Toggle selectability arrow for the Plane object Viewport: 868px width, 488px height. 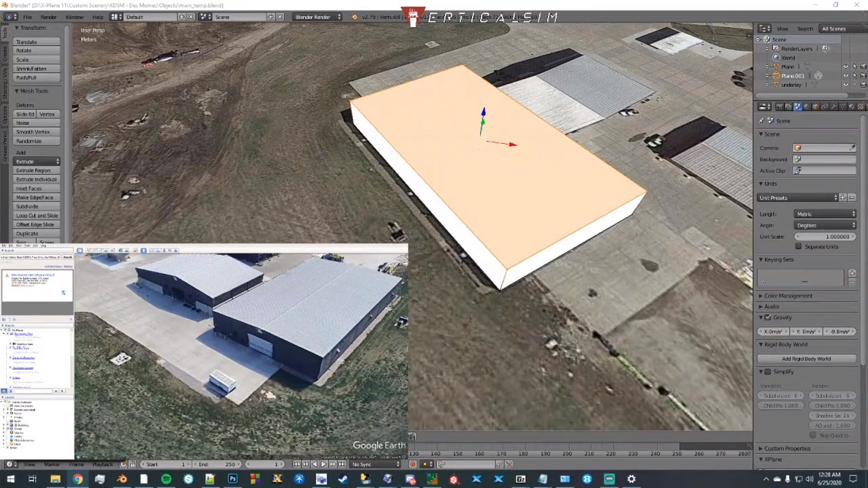[854, 67]
